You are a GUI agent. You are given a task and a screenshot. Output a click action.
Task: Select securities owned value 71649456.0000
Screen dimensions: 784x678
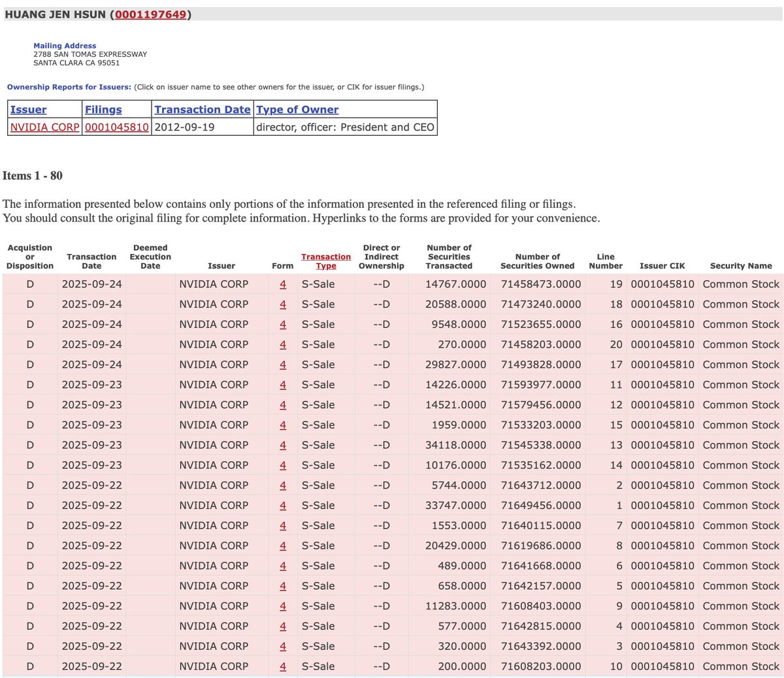click(541, 506)
